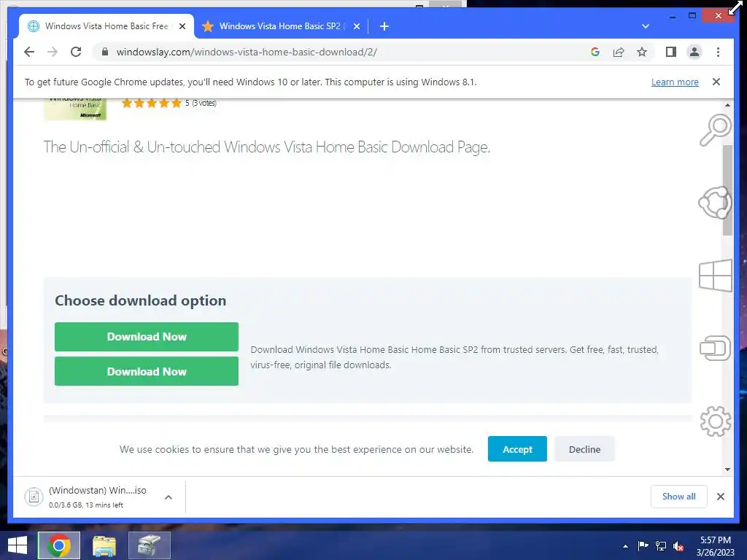The image size is (747, 560).
Task: Click the scrollbar down arrow
Action: click(x=727, y=469)
